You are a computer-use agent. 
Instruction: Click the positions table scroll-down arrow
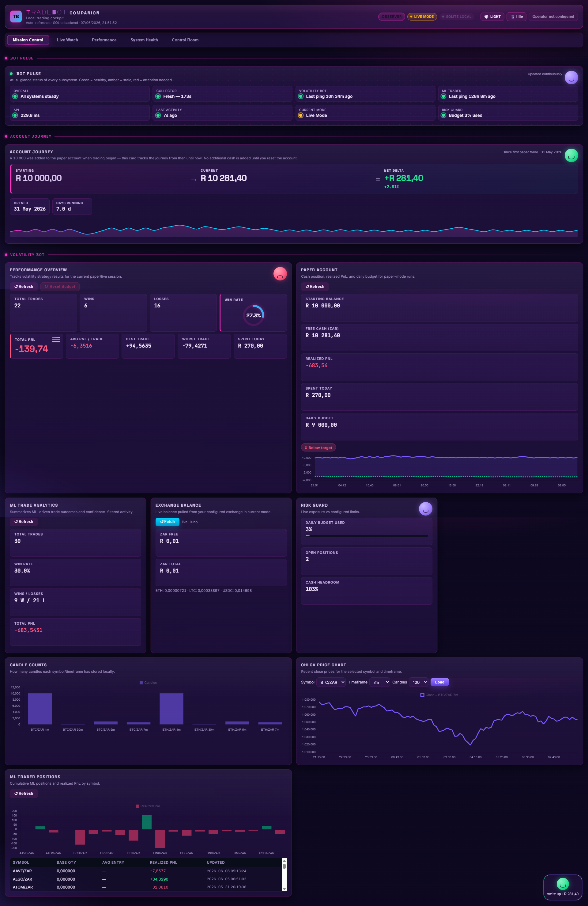[284, 889]
